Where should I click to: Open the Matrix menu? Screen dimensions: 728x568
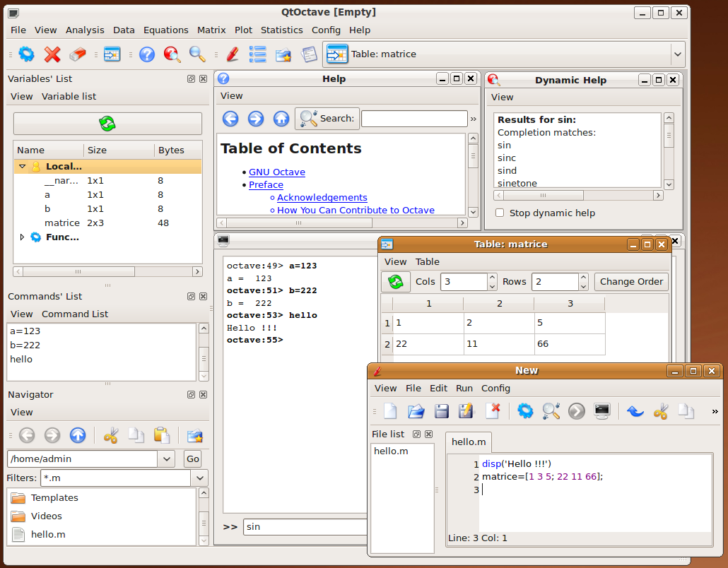tap(211, 30)
